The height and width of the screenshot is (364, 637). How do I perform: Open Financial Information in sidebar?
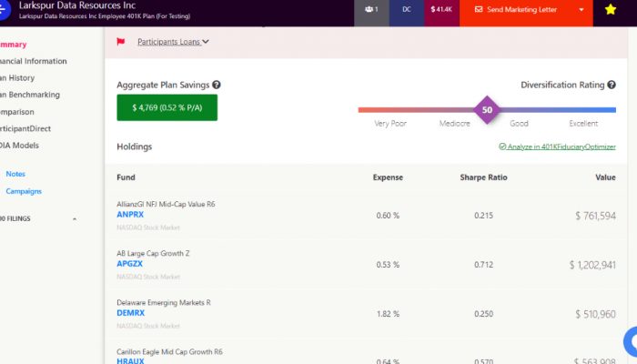(x=33, y=61)
